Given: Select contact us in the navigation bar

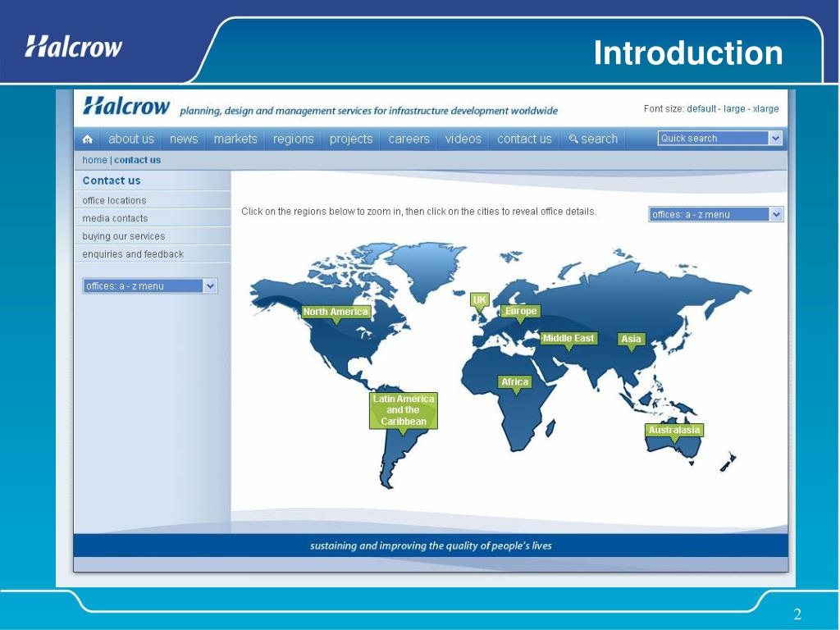Looking at the screenshot, I should 524,139.
